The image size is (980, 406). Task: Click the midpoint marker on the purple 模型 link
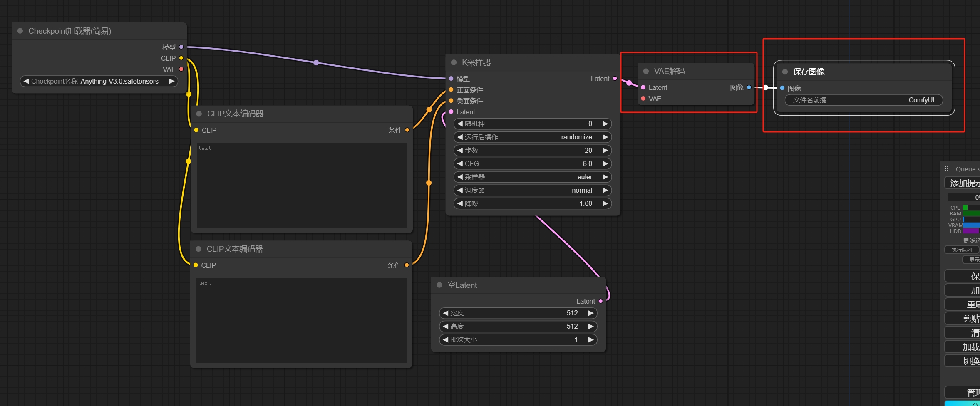[x=316, y=63]
